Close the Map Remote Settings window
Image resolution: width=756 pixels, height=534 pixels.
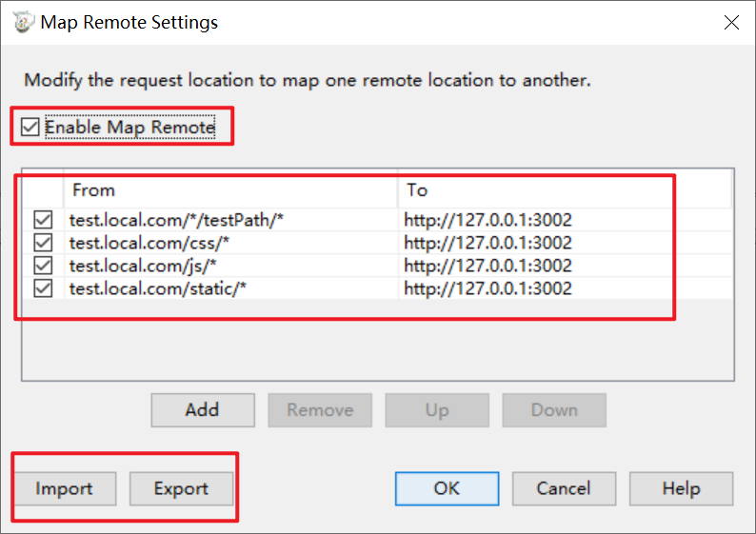731,22
